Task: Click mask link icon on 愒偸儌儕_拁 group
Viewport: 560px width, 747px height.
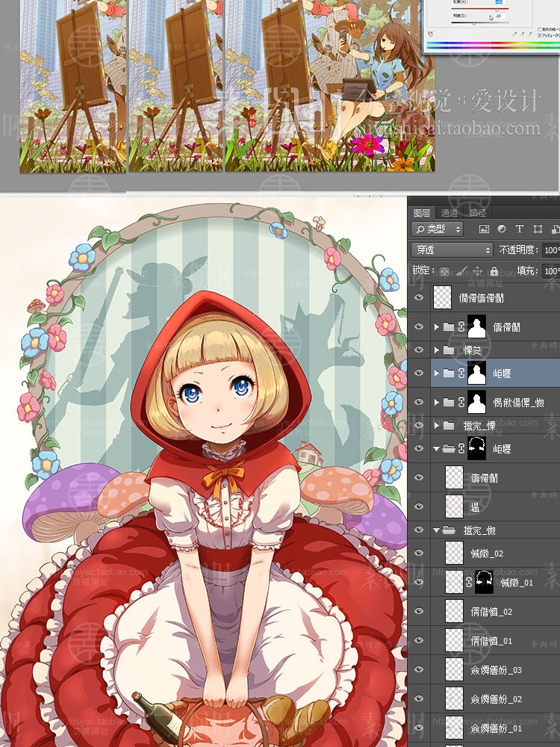Action: point(461,402)
